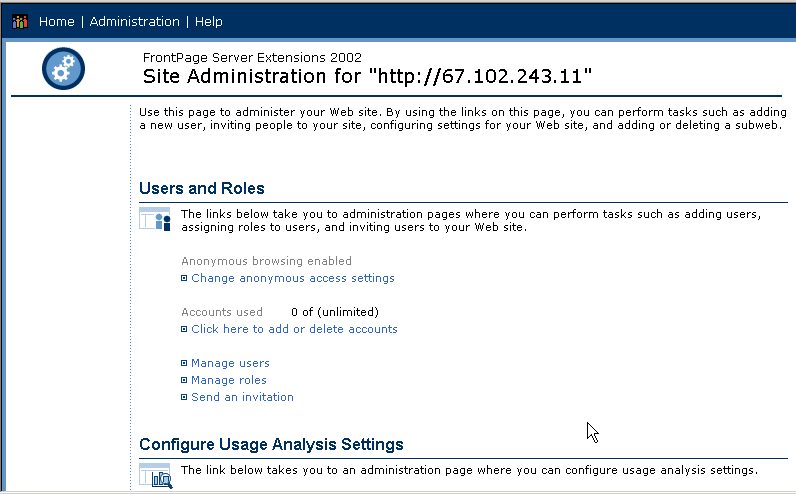Click the Users and Roles section icon
This screenshot has height=494, width=796.
click(155, 219)
